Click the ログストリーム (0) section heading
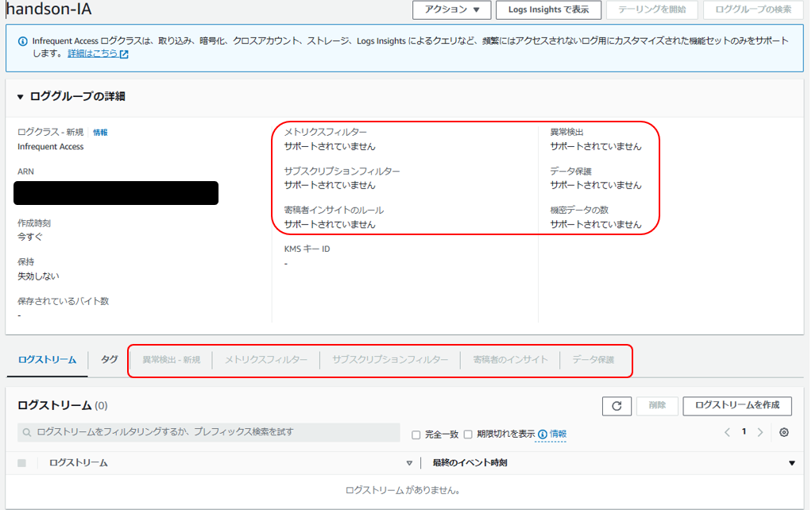This screenshot has width=812, height=510. coord(63,405)
